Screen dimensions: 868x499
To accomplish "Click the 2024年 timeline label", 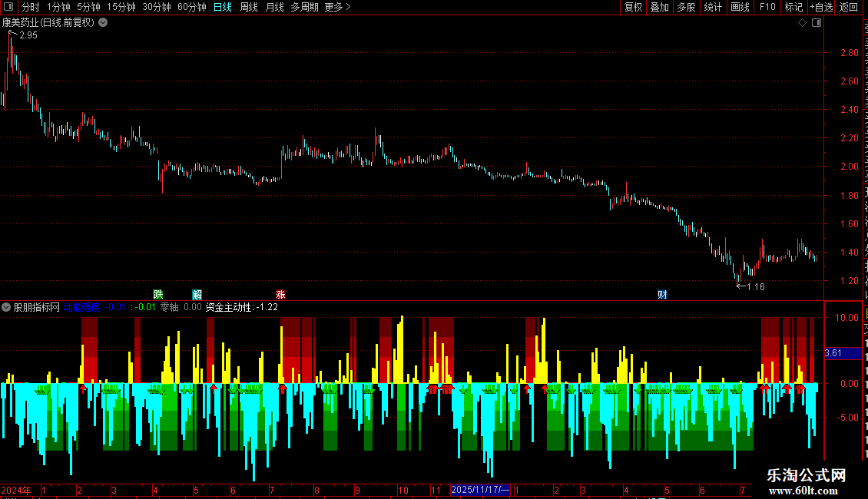I will coord(16,490).
